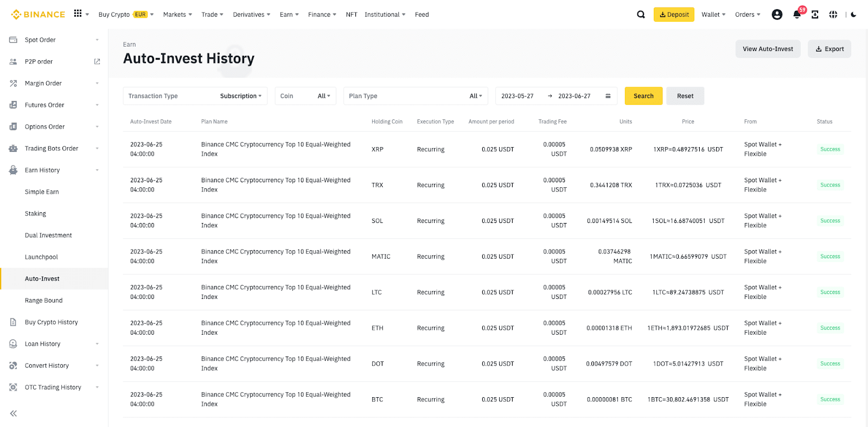The height and width of the screenshot is (427, 868).
Task: Open the Feed page
Action: tap(422, 15)
